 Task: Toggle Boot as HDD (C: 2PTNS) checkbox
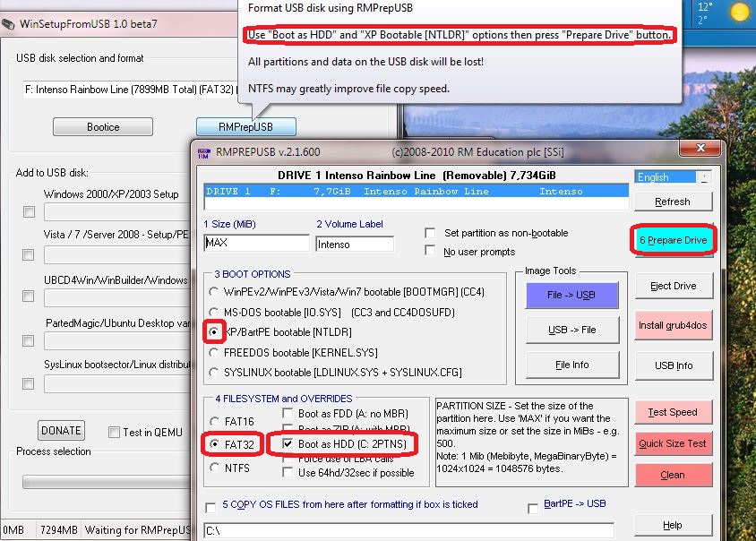288,443
